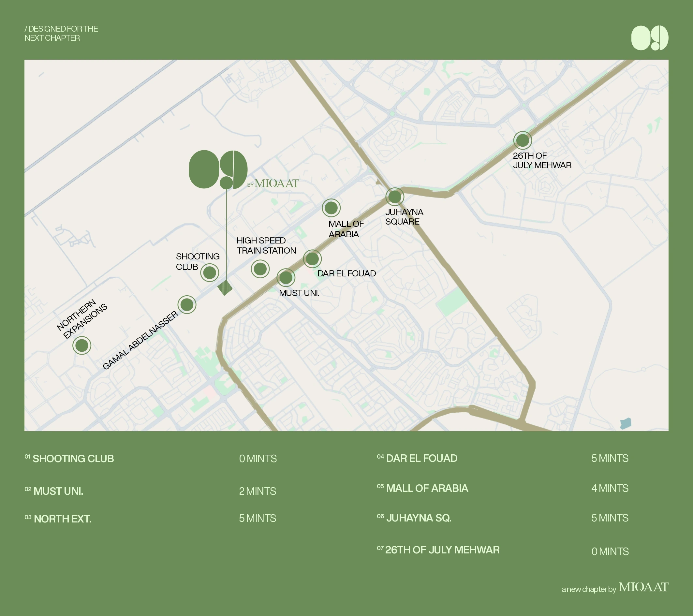Click the 'SHOOTING CLUB' map label

[x=198, y=261]
